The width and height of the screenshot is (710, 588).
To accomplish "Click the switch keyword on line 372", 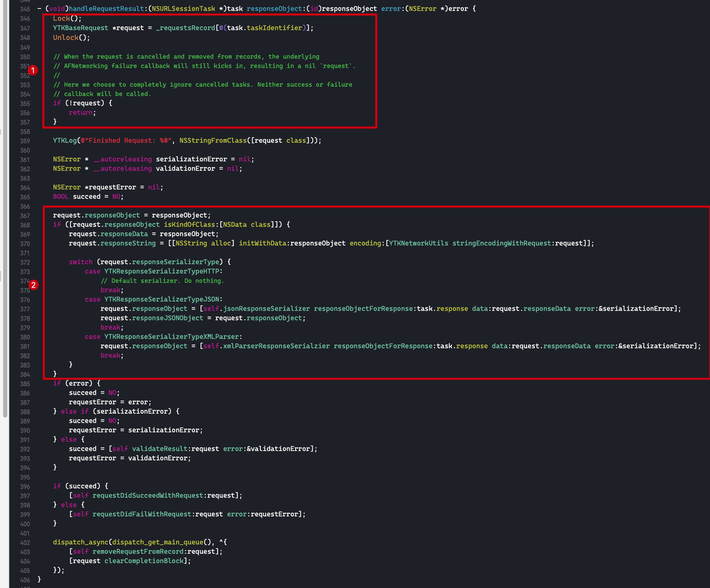I will coord(80,262).
